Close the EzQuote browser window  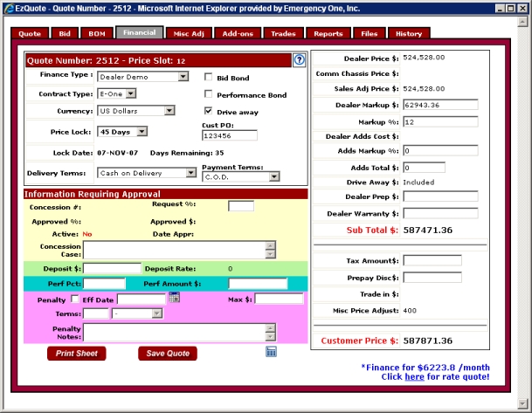click(x=522, y=9)
